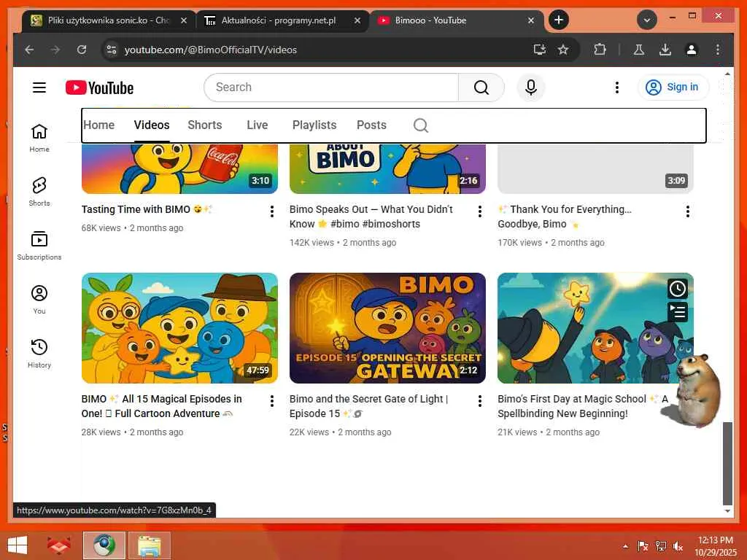Open the red pinned app on taskbar

[58, 545]
